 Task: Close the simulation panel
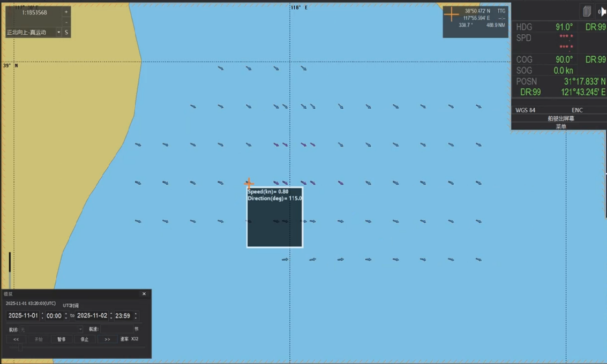point(144,294)
